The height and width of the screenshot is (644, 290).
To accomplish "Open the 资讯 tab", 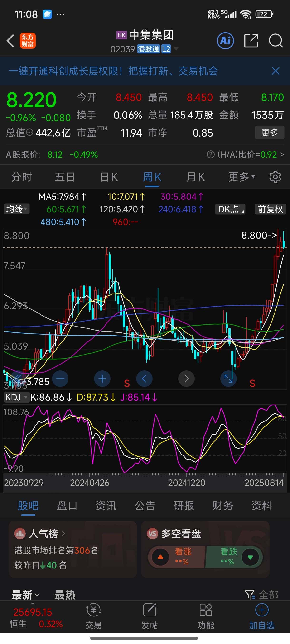I will pyautogui.click(x=106, y=506).
